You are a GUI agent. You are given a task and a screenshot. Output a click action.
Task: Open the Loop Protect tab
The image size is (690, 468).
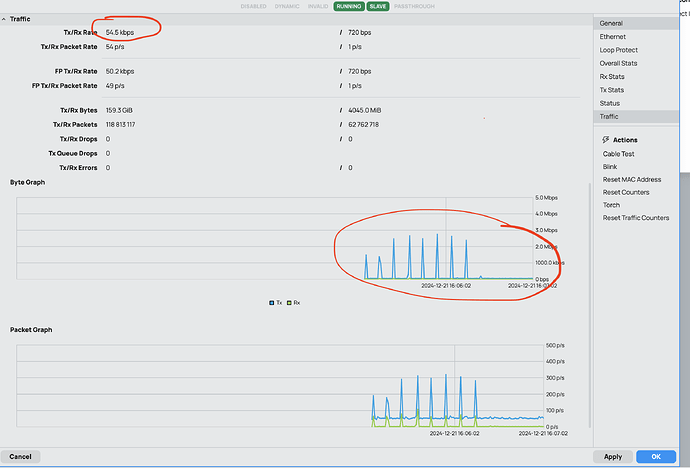[x=619, y=50]
